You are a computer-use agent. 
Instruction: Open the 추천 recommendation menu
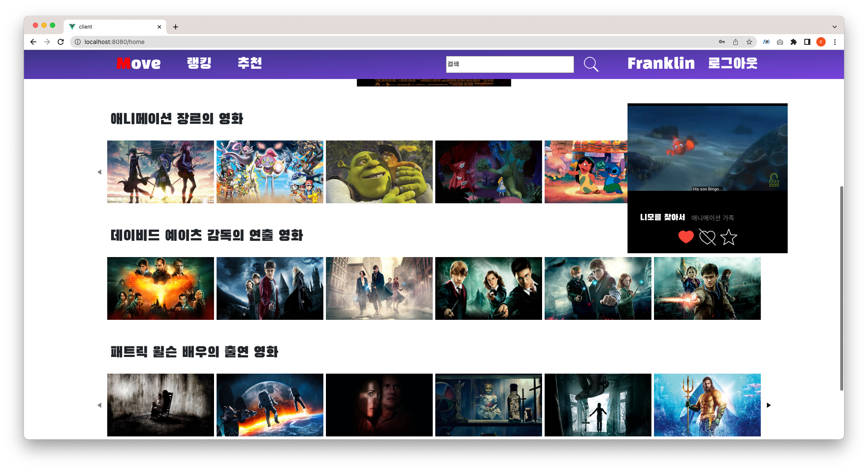pos(250,63)
